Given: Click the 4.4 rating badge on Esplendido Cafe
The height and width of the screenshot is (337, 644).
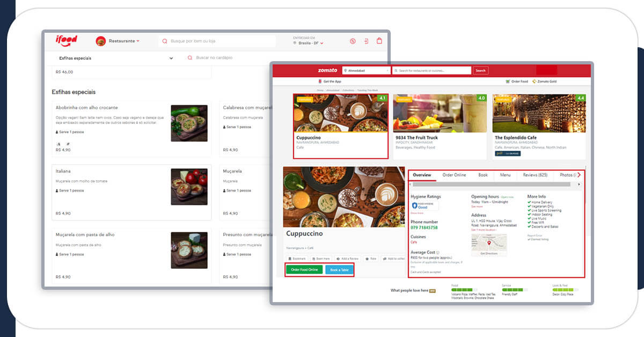Looking at the screenshot, I should point(581,98).
